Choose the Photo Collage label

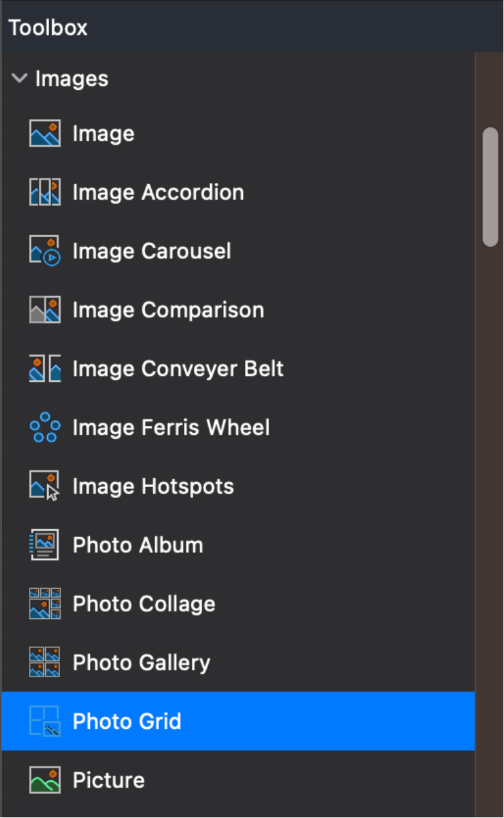pyautogui.click(x=144, y=604)
